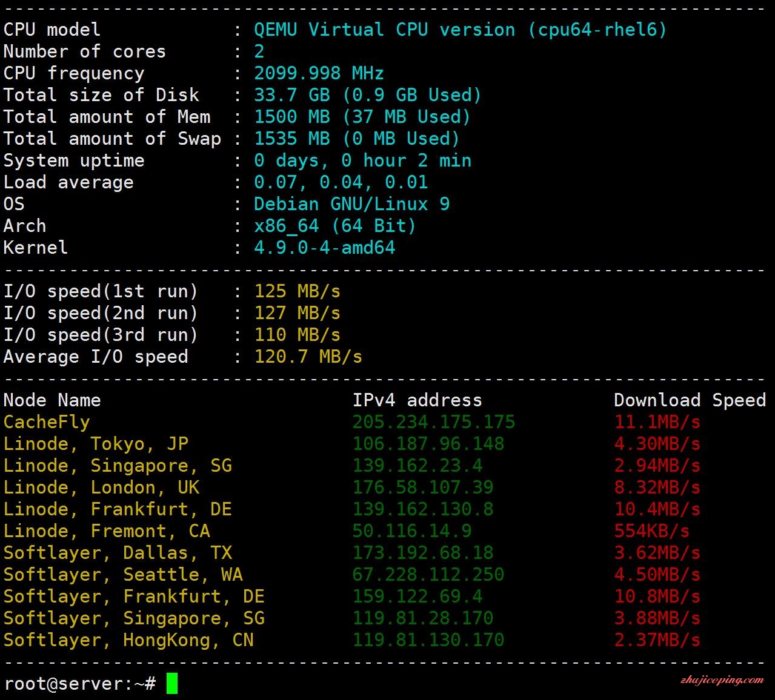The height and width of the screenshot is (700, 775).
Task: Click the 2099.998 MHz frequency value
Action: pyautogui.click(x=319, y=73)
